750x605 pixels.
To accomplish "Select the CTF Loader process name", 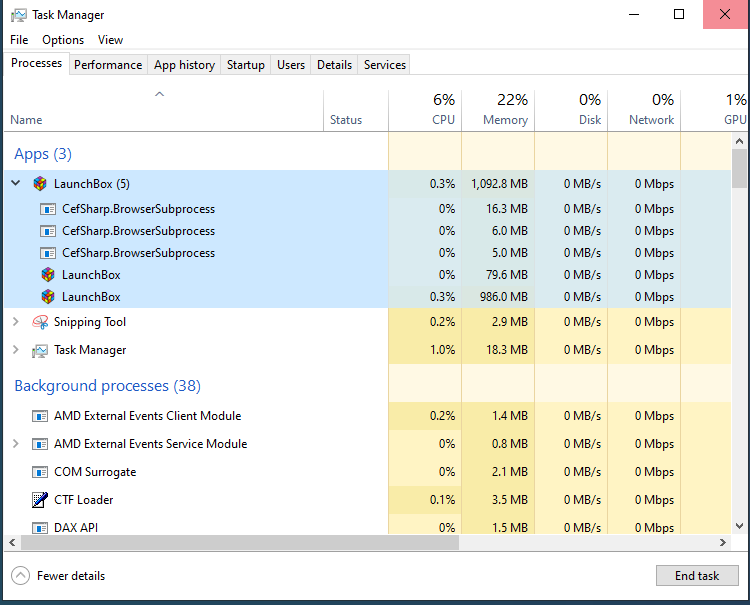I will [x=84, y=500].
